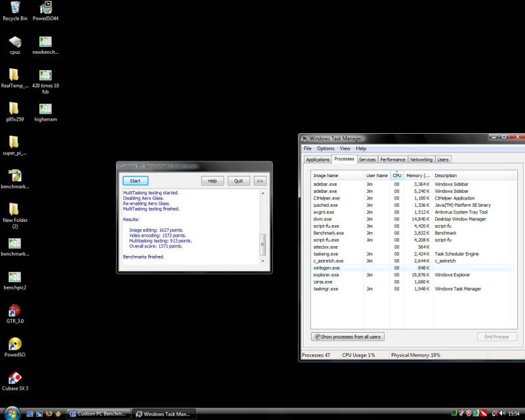The width and height of the screenshot is (525, 420).
Task: Open the Options menu in Task Manager
Action: click(325, 149)
